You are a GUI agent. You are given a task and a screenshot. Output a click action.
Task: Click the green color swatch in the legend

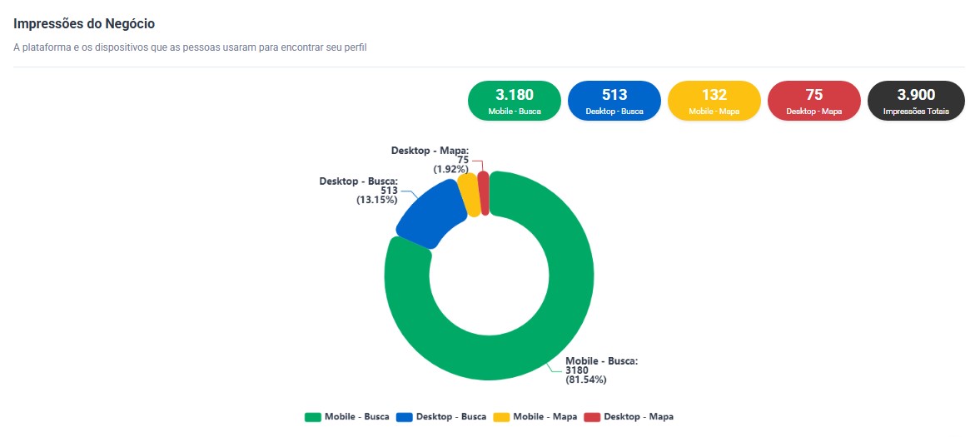pyautogui.click(x=313, y=416)
